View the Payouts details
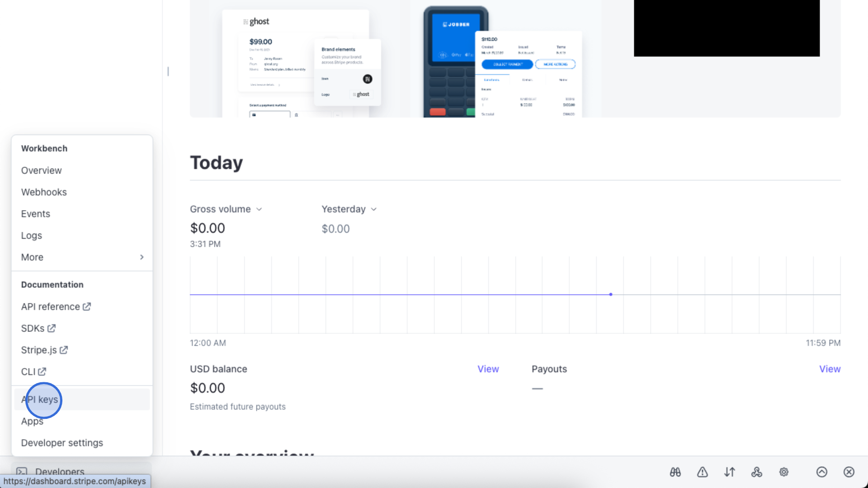 [x=830, y=369]
